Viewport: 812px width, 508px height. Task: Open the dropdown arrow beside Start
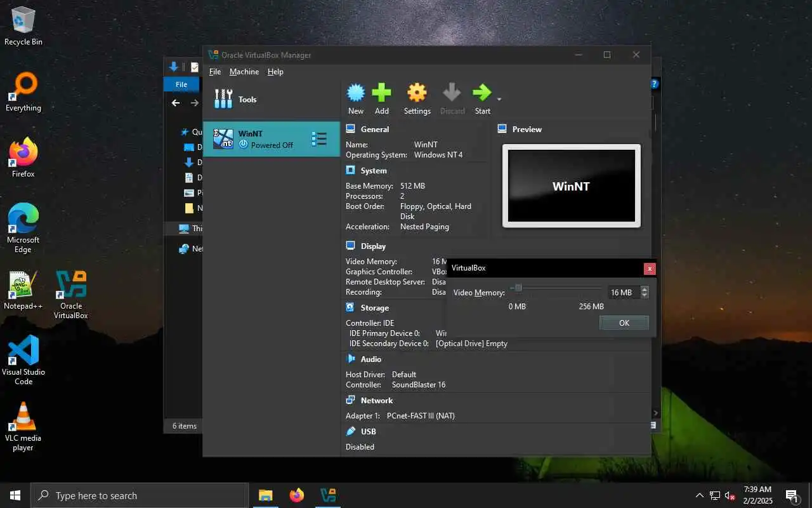coord(499,99)
